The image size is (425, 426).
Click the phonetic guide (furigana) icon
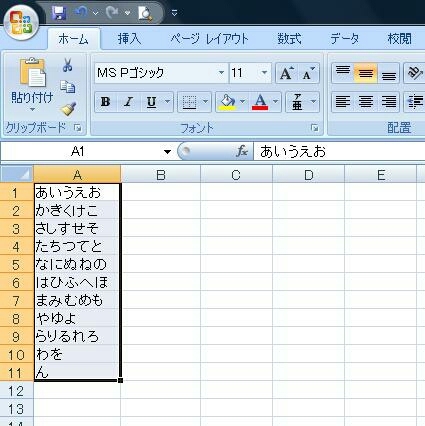click(x=297, y=102)
